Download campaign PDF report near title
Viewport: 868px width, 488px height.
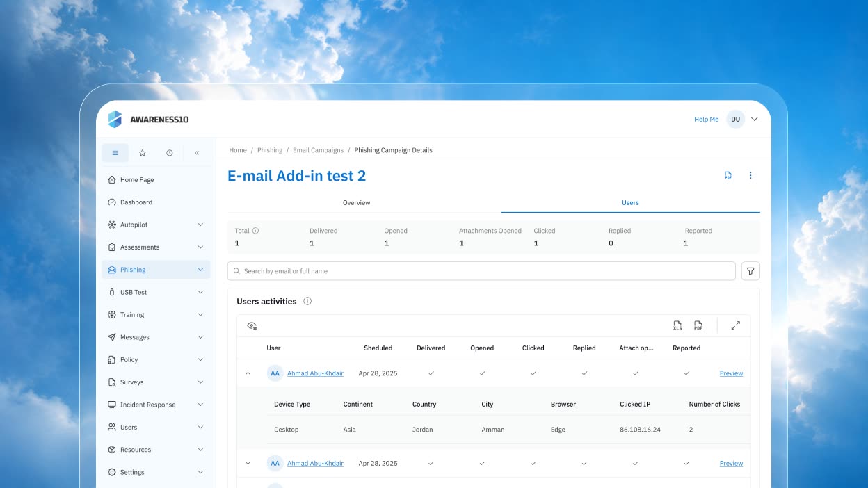728,176
